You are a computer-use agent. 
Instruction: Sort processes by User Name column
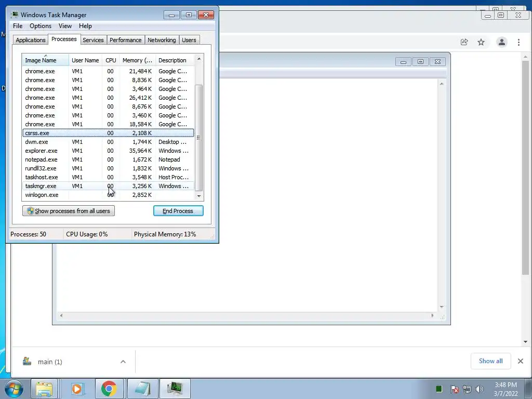click(x=86, y=60)
